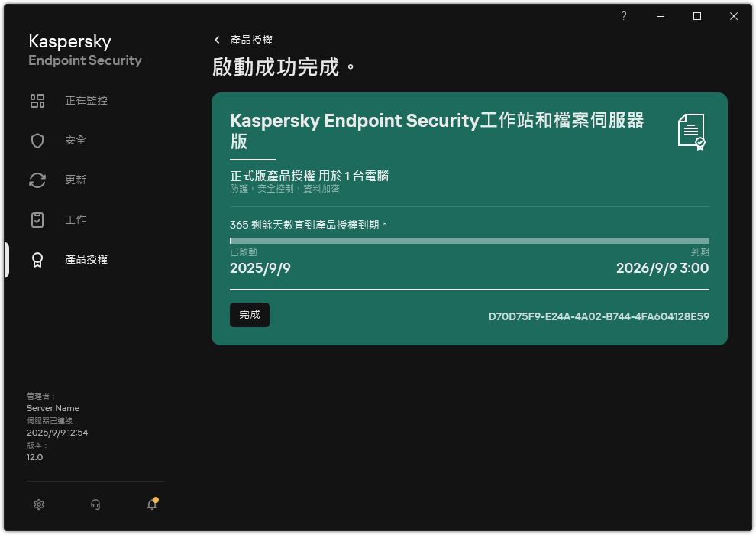Click the back chevron next to 產品授權
Screen dimensions: 756x535
218,40
